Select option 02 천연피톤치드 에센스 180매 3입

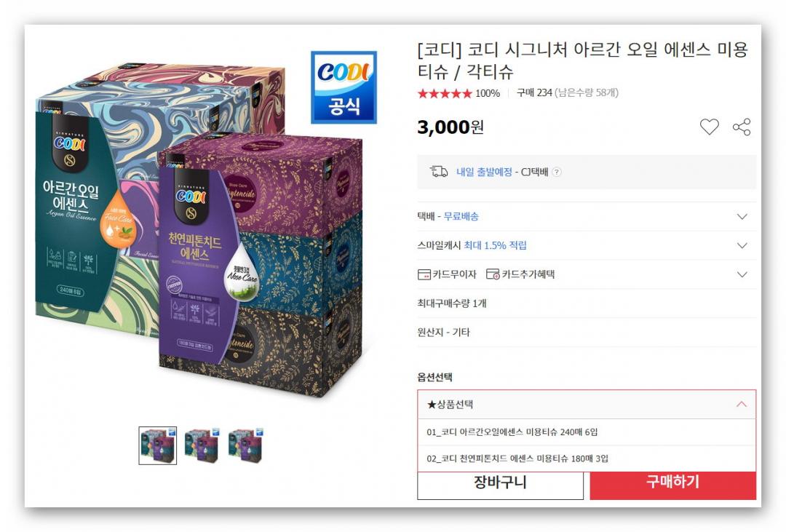(587, 458)
